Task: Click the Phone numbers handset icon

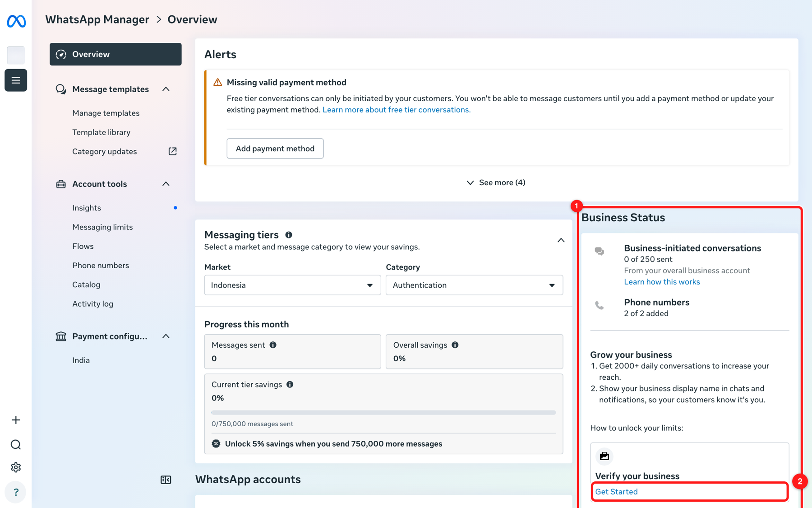Action: point(600,306)
